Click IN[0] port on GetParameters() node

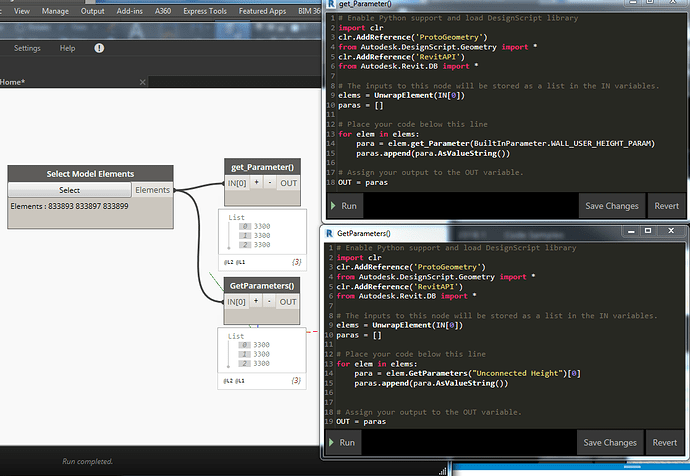[236, 302]
